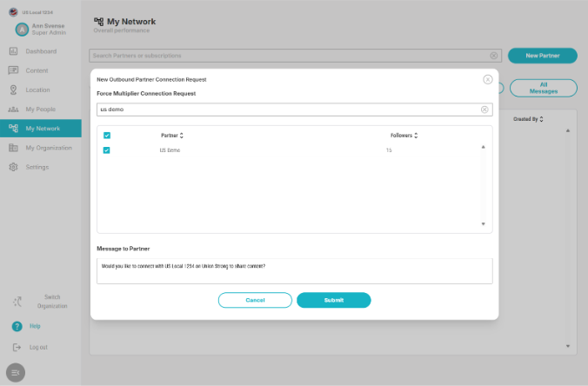Uncheck the US Demo partner checkbox
The width and height of the screenshot is (588, 386).
pos(107,150)
